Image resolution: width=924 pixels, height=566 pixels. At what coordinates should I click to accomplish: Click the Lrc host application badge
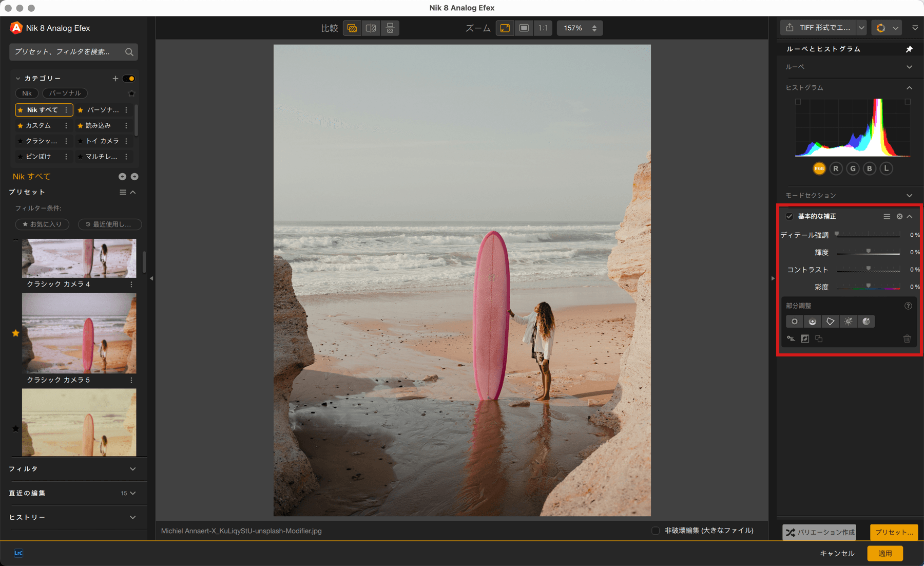pyautogui.click(x=18, y=553)
